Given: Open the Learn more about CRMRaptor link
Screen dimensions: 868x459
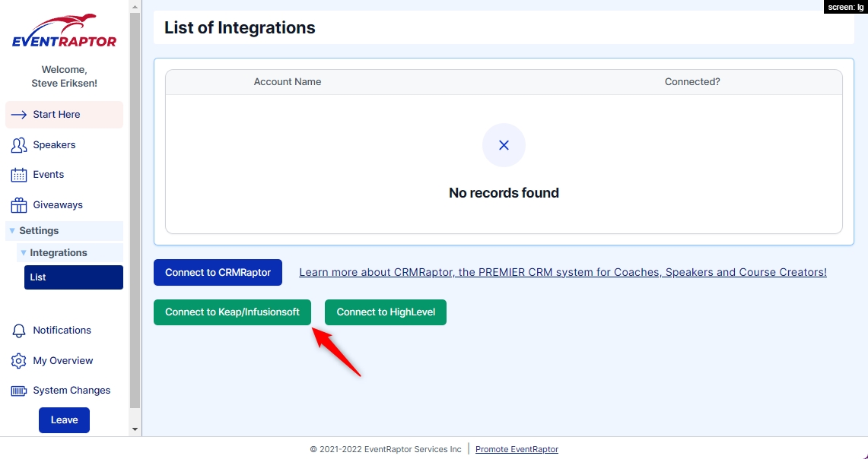Looking at the screenshot, I should (x=562, y=272).
